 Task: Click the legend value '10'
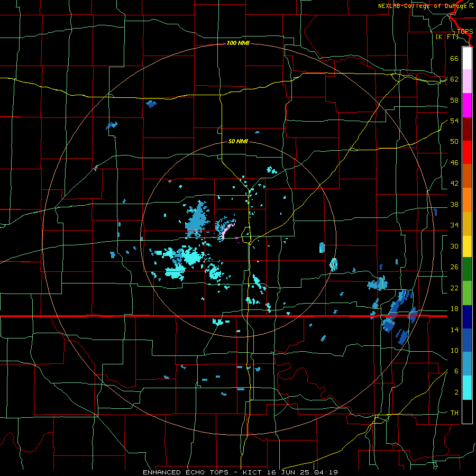click(x=454, y=351)
